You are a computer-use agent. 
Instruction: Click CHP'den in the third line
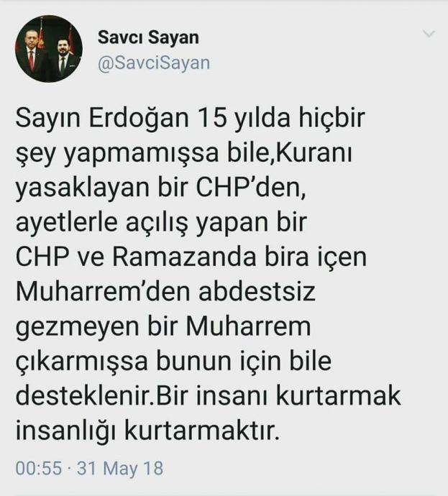[251, 188]
